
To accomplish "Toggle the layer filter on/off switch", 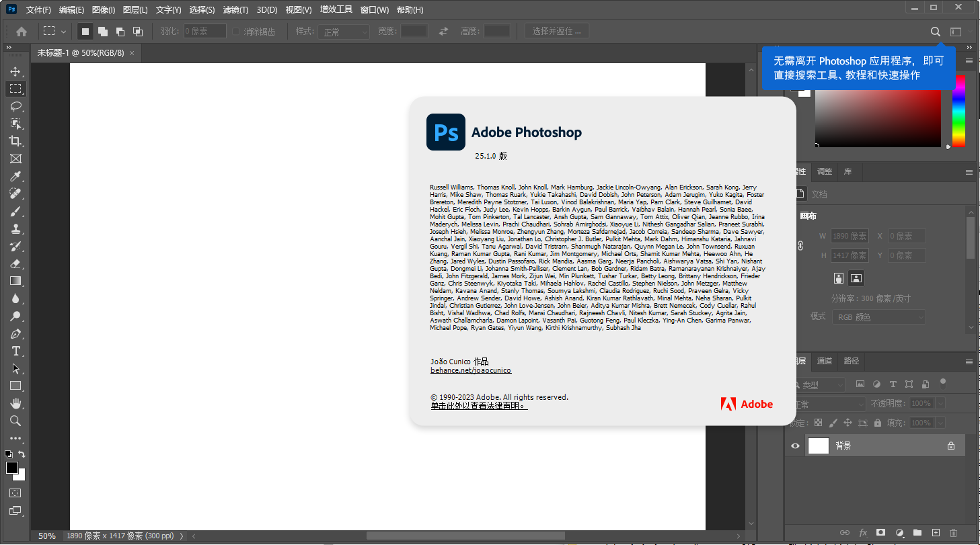I will 943,383.
